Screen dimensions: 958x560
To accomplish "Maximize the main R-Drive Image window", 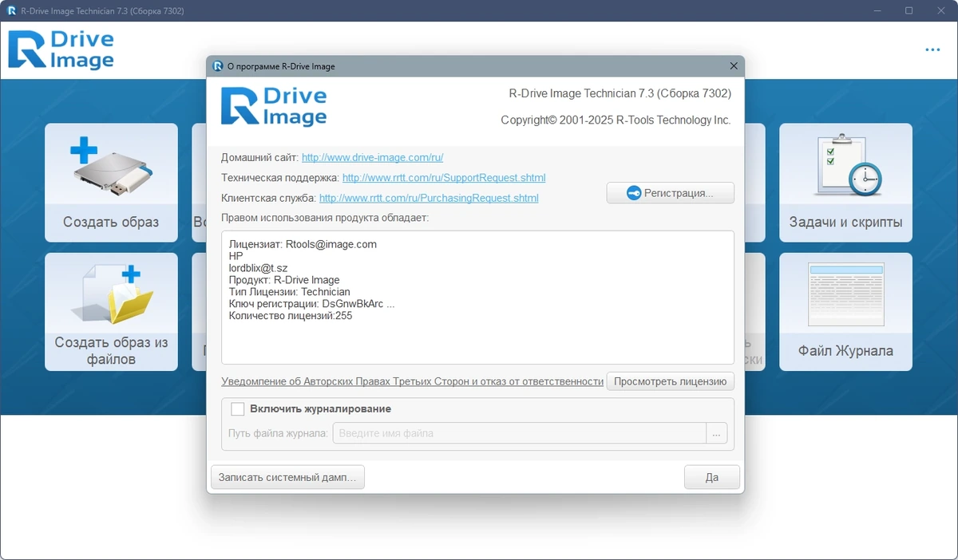I will pyautogui.click(x=909, y=10).
